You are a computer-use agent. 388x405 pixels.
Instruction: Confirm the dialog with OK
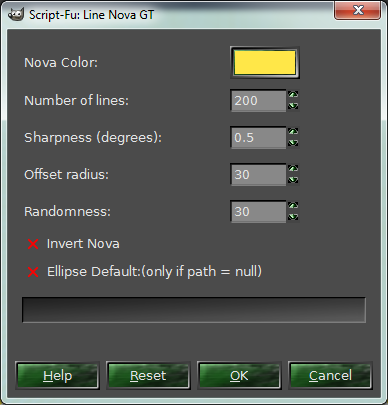(x=239, y=376)
